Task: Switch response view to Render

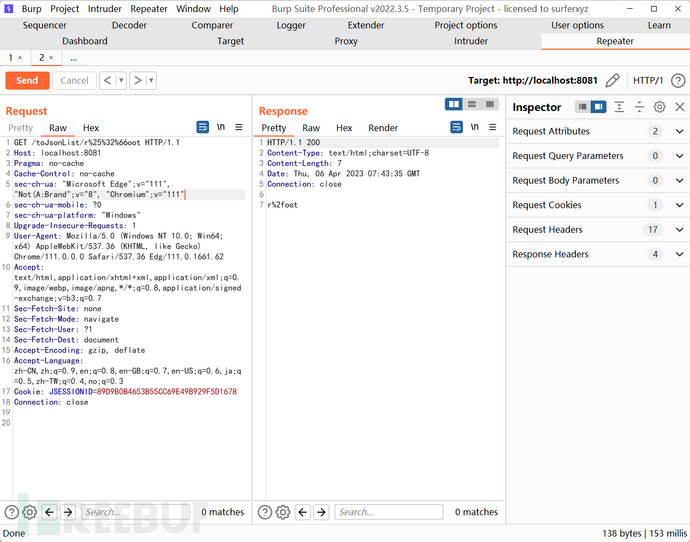Action: coord(383,128)
